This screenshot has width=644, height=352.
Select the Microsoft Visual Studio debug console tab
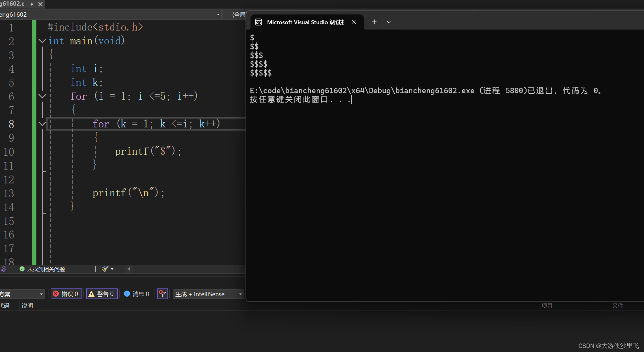click(x=305, y=22)
